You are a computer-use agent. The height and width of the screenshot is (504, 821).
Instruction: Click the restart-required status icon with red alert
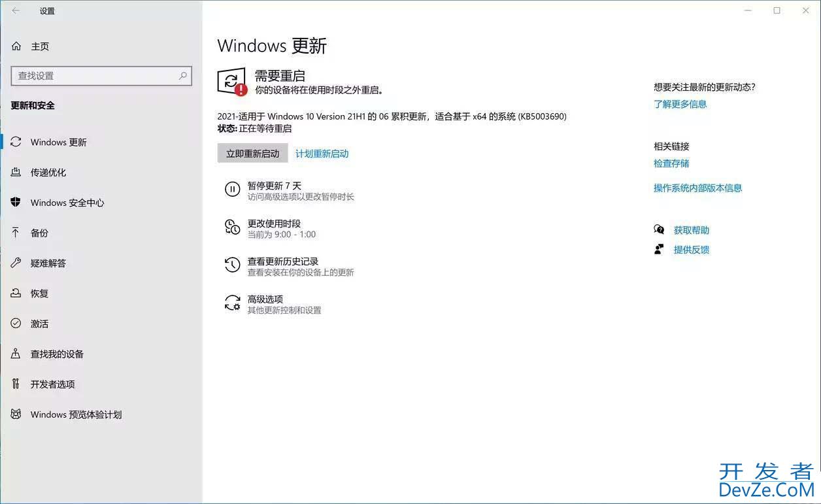click(x=232, y=82)
